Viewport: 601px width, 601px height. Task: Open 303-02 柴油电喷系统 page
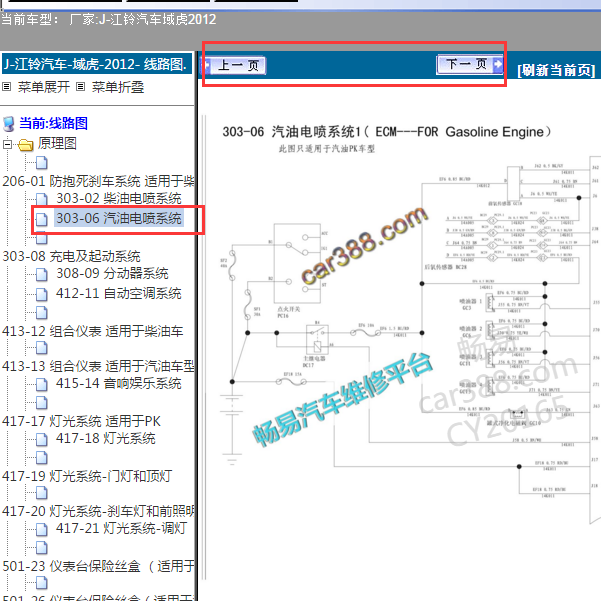118,198
